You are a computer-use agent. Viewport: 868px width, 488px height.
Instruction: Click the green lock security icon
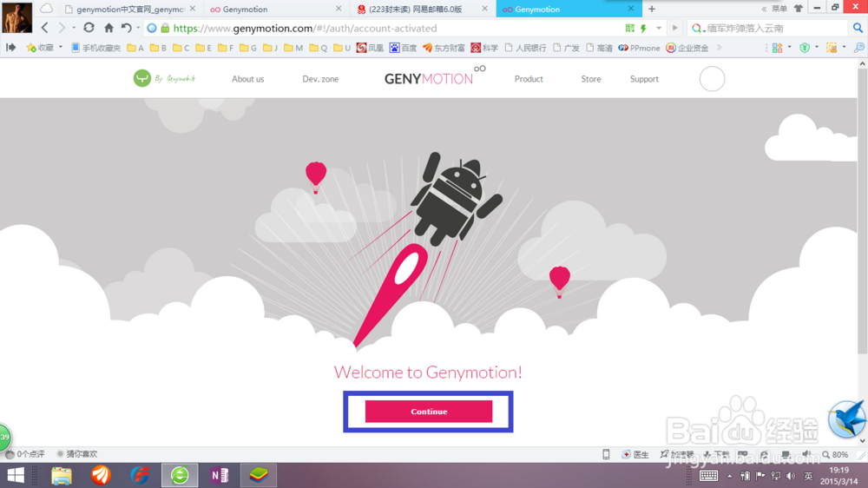click(165, 29)
